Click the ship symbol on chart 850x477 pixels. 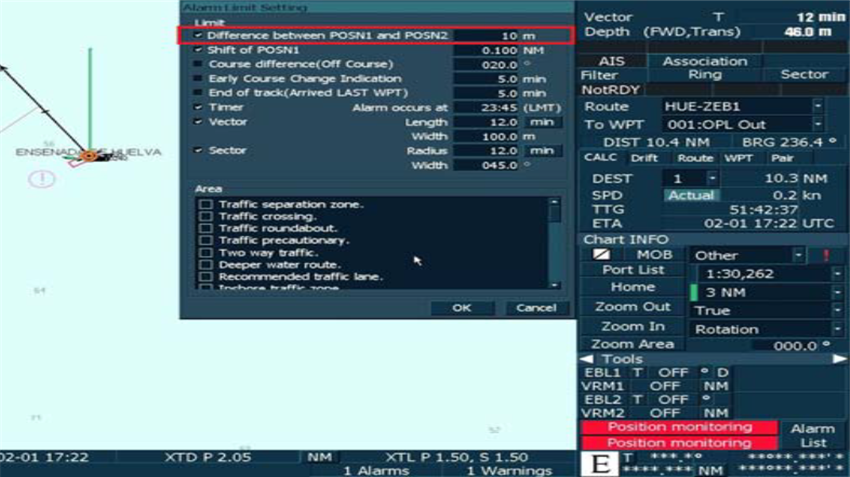point(91,155)
